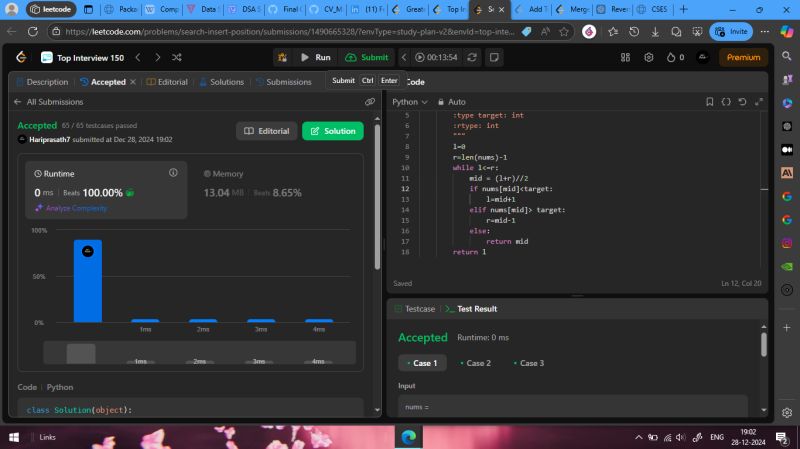Open the notes icon
This screenshot has width=800, height=449.
(x=494, y=58)
